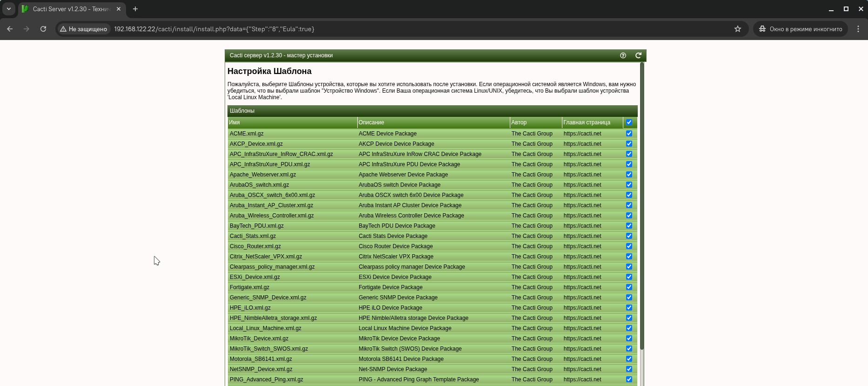This screenshot has width=868, height=386.
Task: Toggle checkbox for Fortigate.xml.gz
Action: 629,287
